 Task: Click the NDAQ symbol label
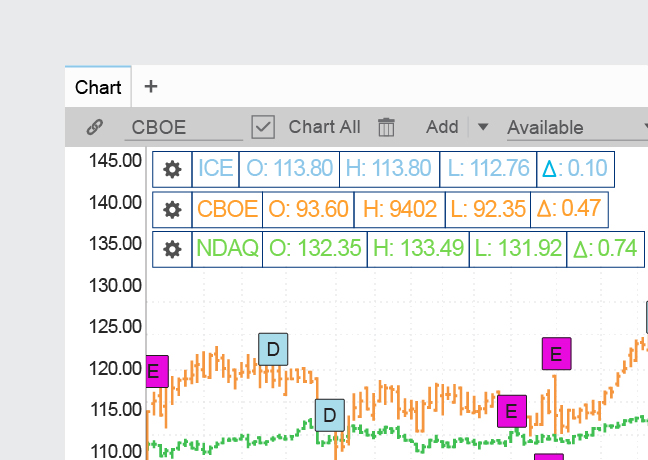tap(227, 249)
